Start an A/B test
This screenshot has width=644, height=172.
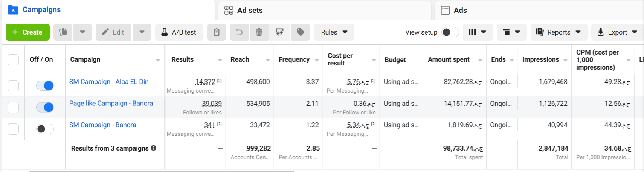[179, 32]
